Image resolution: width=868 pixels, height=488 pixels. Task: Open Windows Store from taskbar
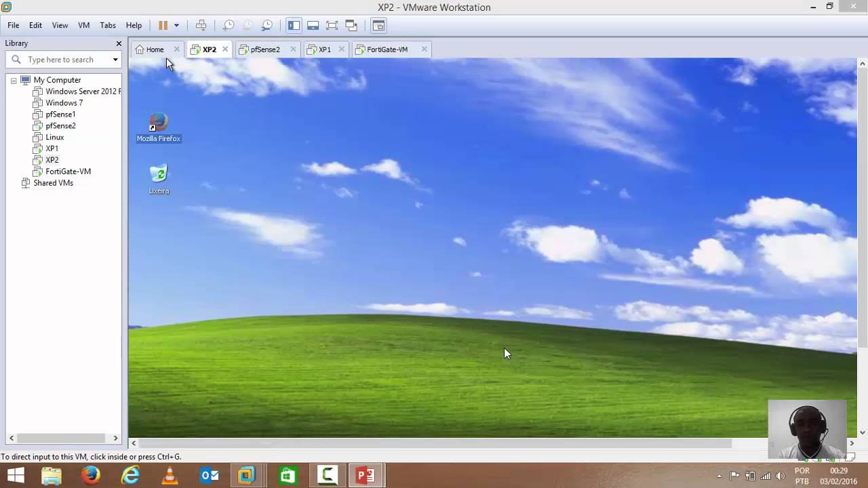[x=288, y=476]
